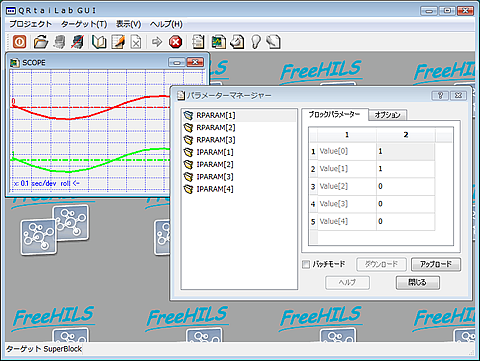Screen dimensions: 480x361
Task: Click the value cell for Value[3]
Action: (405, 204)
